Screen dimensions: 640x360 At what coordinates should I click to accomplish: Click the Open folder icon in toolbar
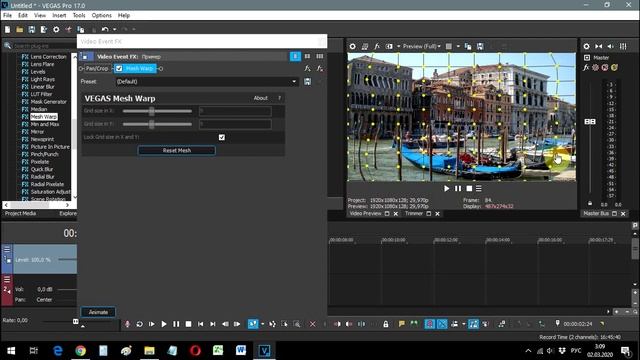20,29
